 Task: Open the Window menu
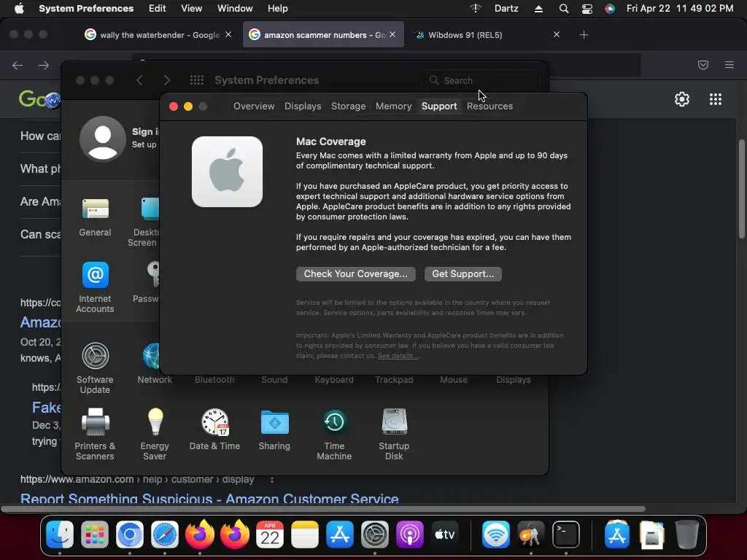click(235, 9)
